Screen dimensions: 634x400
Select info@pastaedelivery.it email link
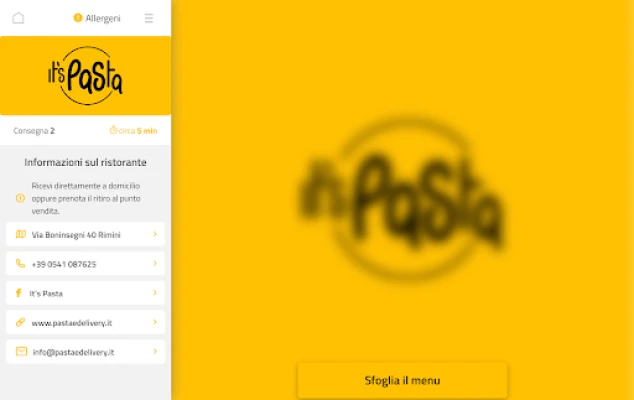(x=73, y=352)
